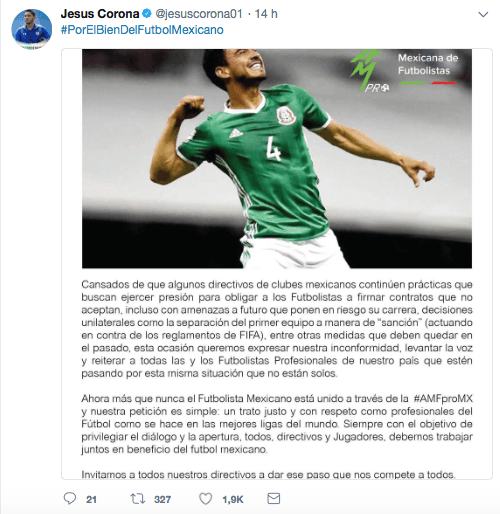This screenshot has width=500, height=514.
Task: Click the last line starting Invitamos a todos
Action: pyautogui.click(x=268, y=474)
